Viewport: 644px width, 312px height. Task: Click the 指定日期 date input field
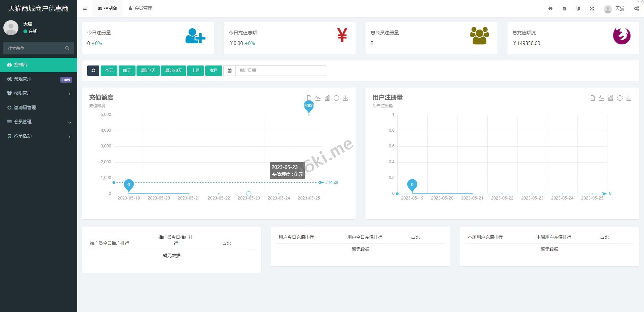point(280,71)
